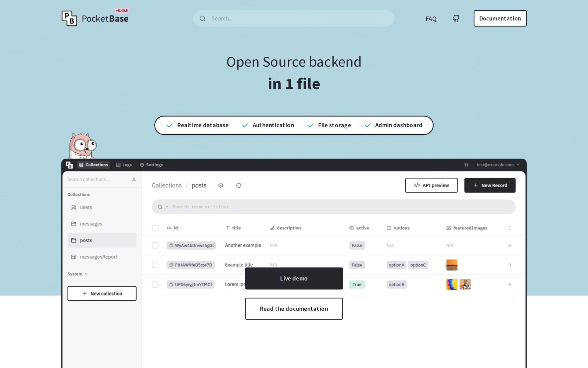This screenshot has height=368, width=588.
Task: Open the table columns options three-dot icon
Action: click(x=510, y=228)
